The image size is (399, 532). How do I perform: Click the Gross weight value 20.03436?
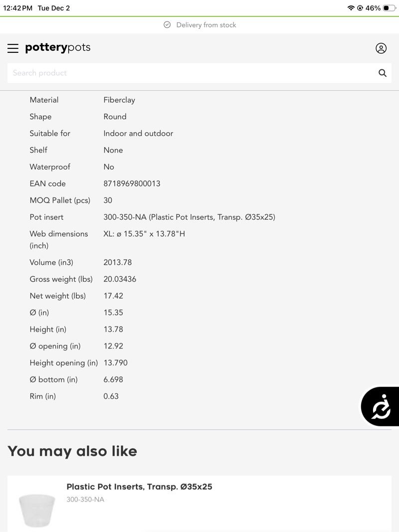(x=120, y=279)
